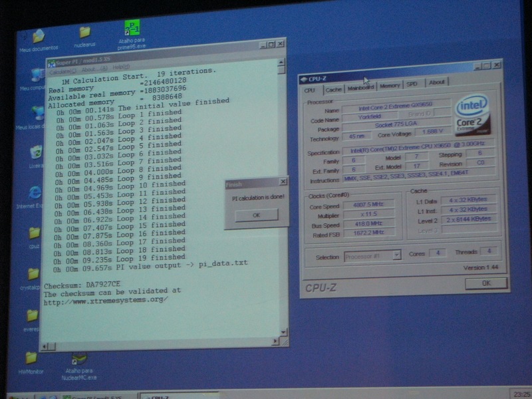
Task: Open the HWMonitor folder icon
Action: 31,358
